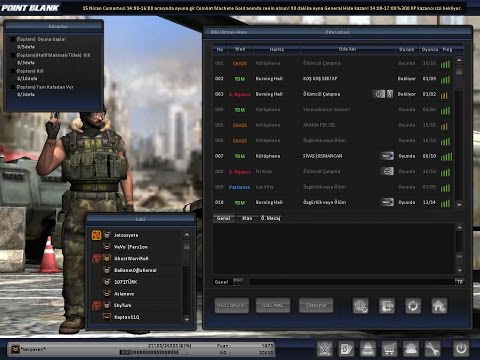480x360 pixels.
Task: Click the leave-channel door icon
Action: click(387, 305)
